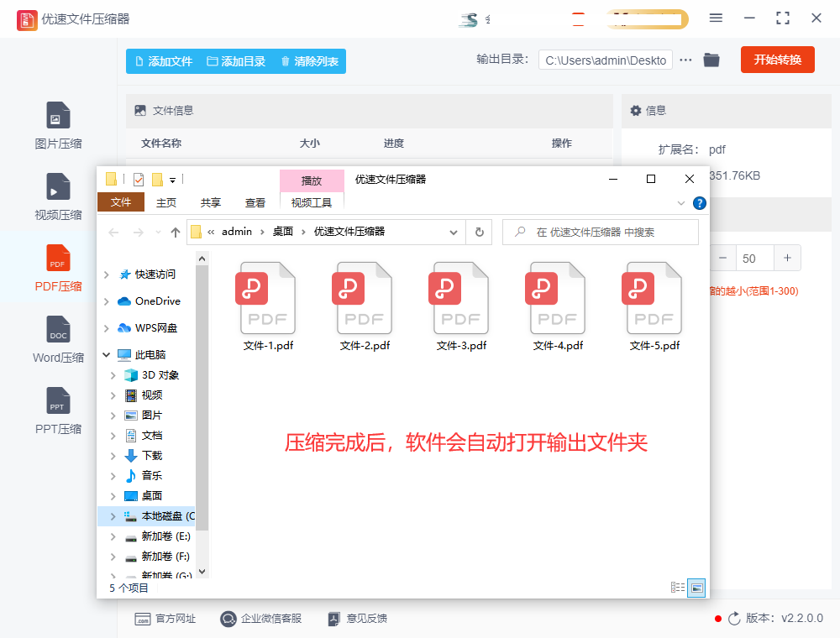
Task: Open Explorer help question mark icon
Action: (699, 203)
